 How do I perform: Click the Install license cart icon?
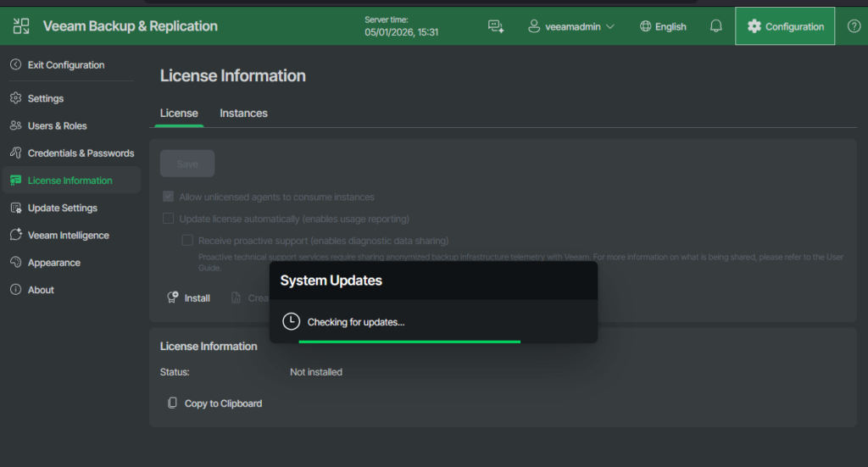(x=172, y=298)
